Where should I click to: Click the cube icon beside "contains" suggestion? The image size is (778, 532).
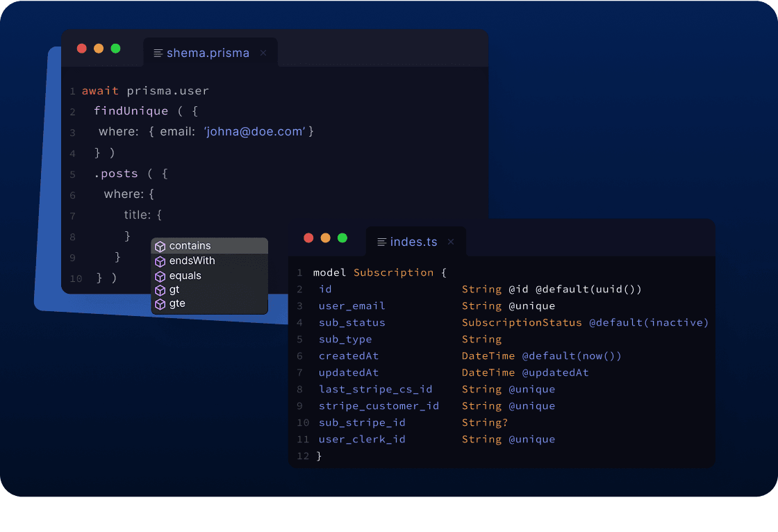coord(161,246)
